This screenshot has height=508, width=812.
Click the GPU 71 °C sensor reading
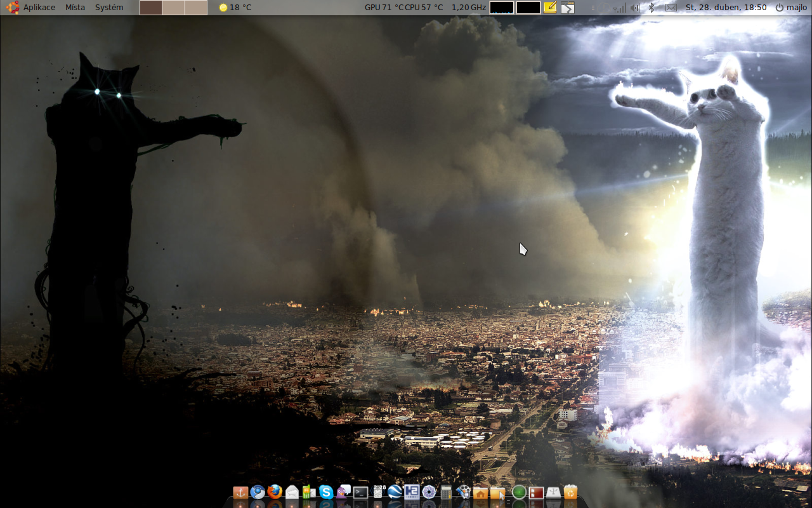coord(384,8)
